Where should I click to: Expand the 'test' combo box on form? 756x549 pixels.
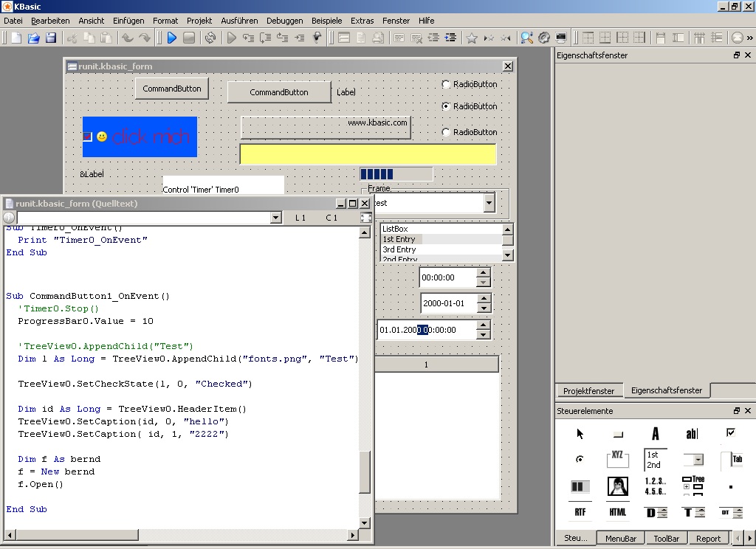(x=489, y=203)
